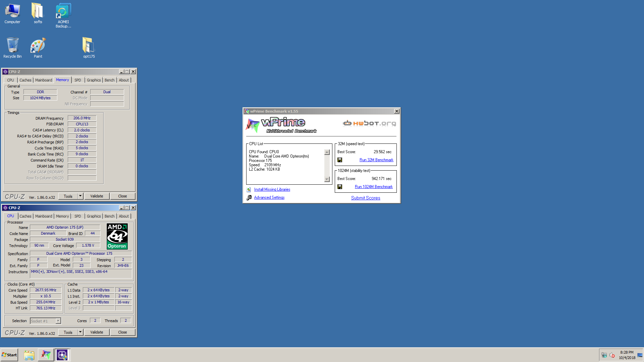Click CPU List scrollbar down arrow
Image resolution: width=644 pixels, height=362 pixels.
point(327,179)
